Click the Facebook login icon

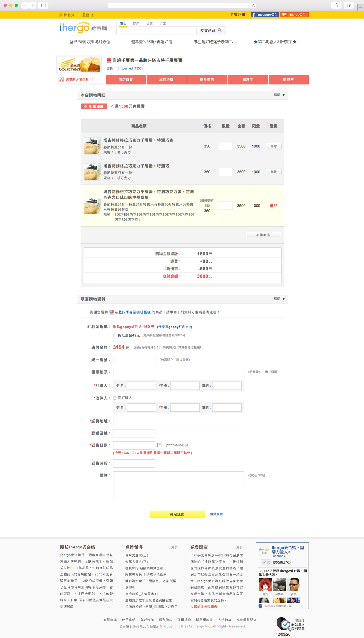point(254,15)
